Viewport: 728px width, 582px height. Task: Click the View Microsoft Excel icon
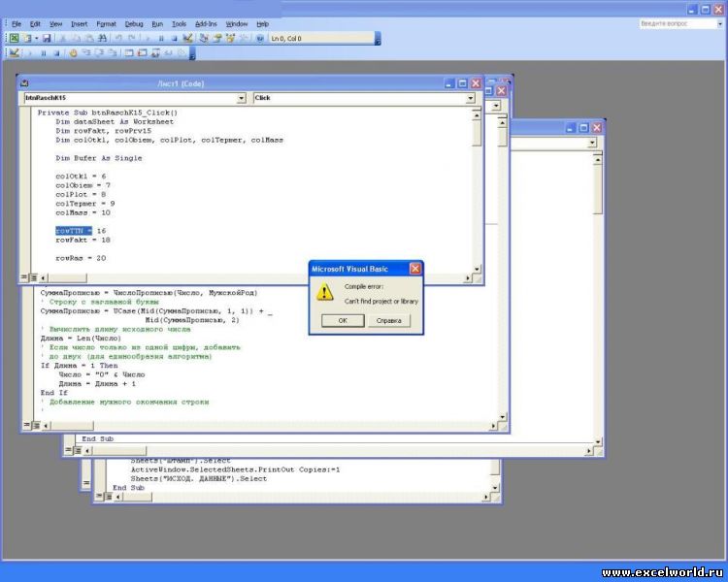[x=15, y=39]
